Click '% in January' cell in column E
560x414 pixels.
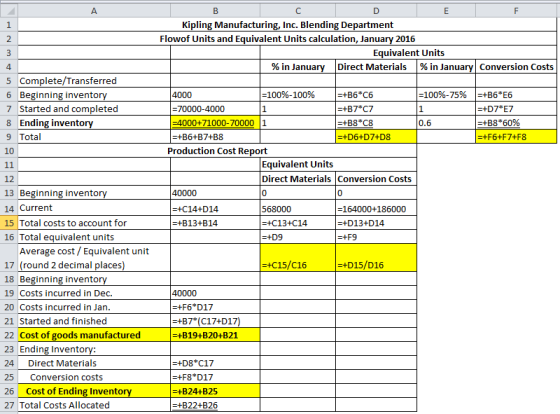pos(446,67)
